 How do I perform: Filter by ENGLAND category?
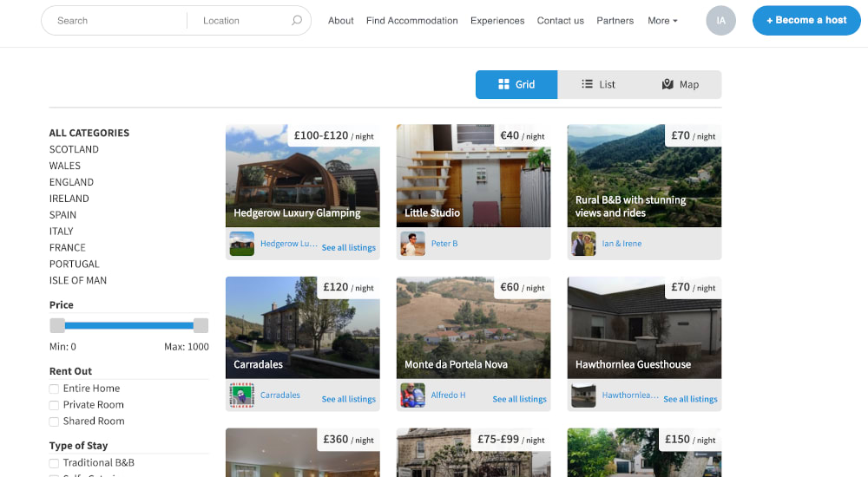pyautogui.click(x=71, y=182)
